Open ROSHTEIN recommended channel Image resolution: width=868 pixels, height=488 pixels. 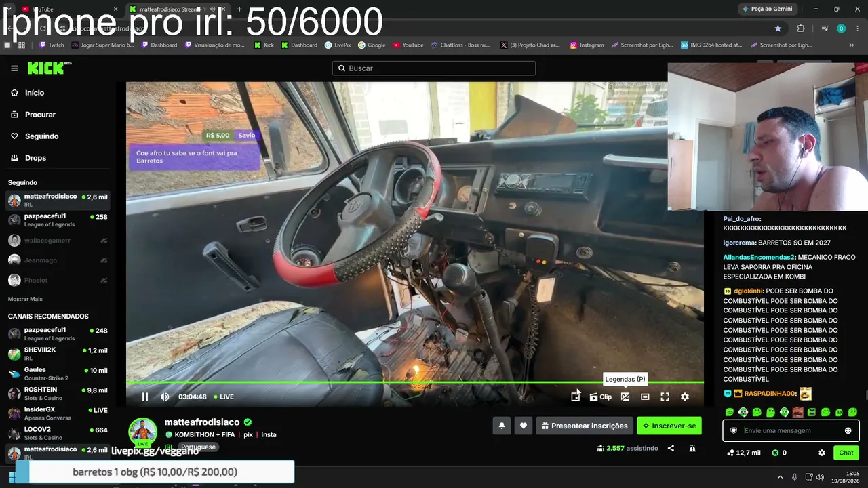[58, 393]
